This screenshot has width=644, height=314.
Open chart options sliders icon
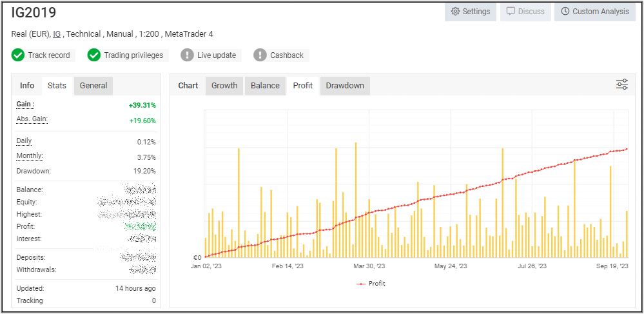[x=622, y=84]
